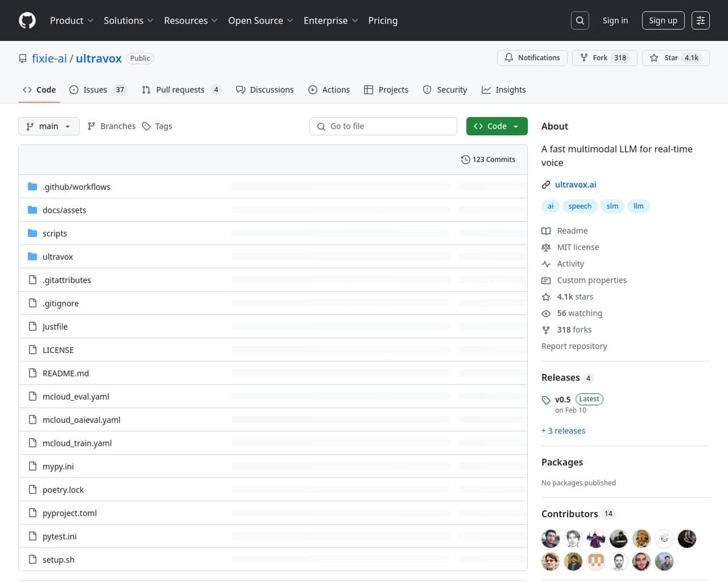This screenshot has width=728, height=582.
Task: Click the eye icon beside 56 watching
Action: [x=546, y=313]
